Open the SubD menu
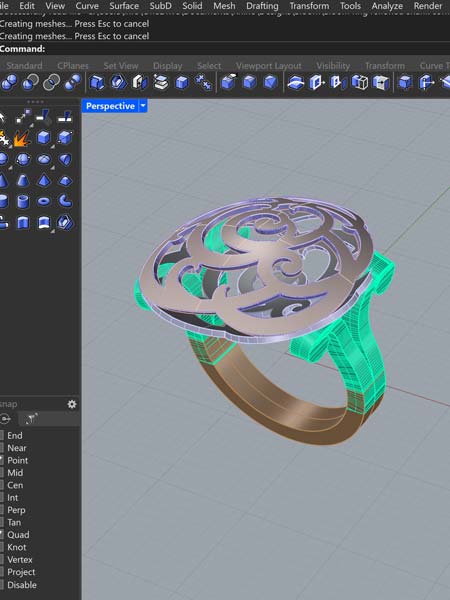450x600 pixels. tap(161, 6)
